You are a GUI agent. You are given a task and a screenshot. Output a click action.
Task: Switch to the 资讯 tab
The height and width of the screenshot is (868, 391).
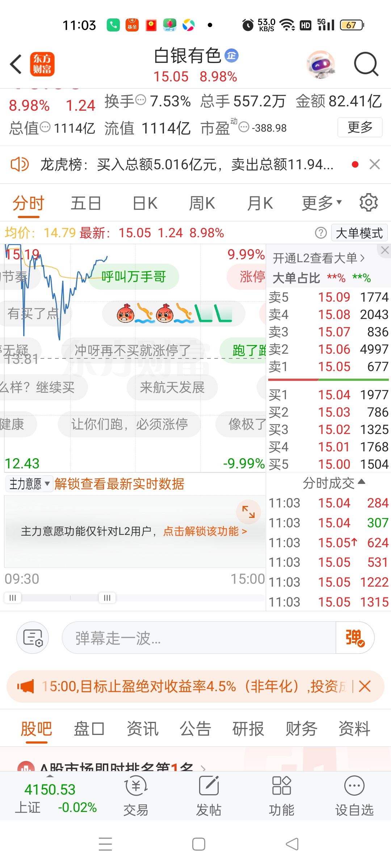[x=142, y=729]
